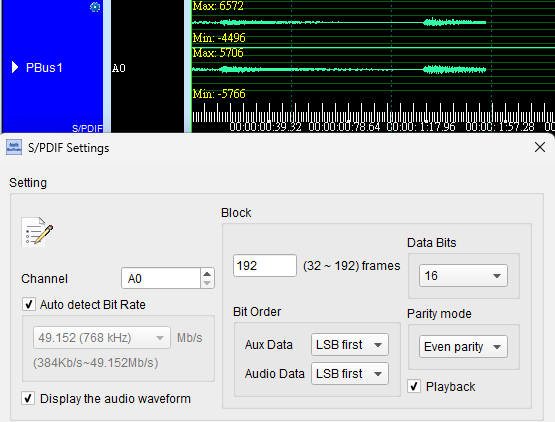555x422 pixels.
Task: Click the Min: -4496 waveform label
Action: (x=219, y=38)
